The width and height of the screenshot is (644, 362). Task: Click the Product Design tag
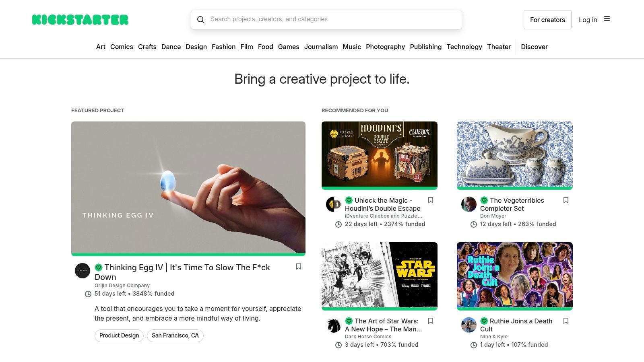pyautogui.click(x=119, y=335)
